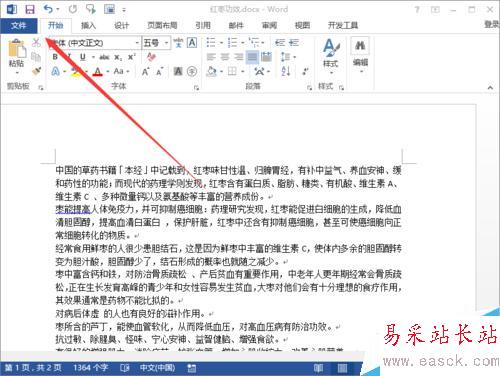Toggle Superscript x² formatting

coord(132,57)
